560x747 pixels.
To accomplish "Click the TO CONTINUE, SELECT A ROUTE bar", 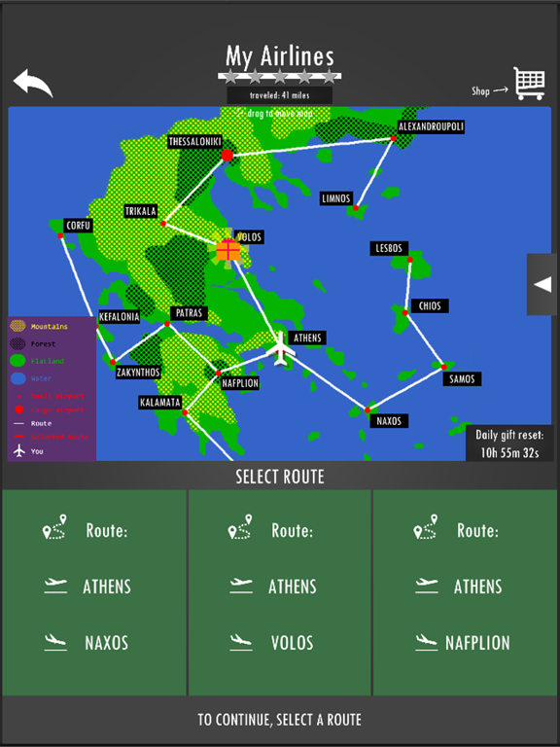I will pyautogui.click(x=280, y=720).
